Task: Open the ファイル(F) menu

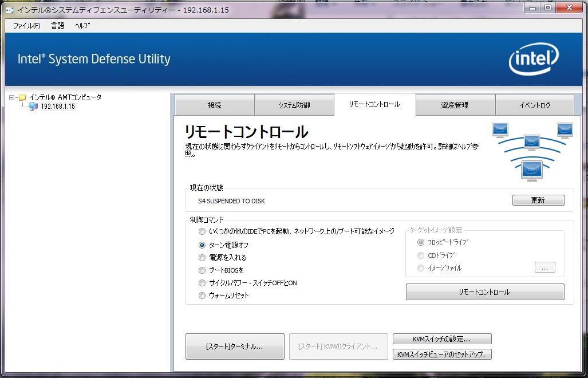Action: pyautogui.click(x=26, y=26)
